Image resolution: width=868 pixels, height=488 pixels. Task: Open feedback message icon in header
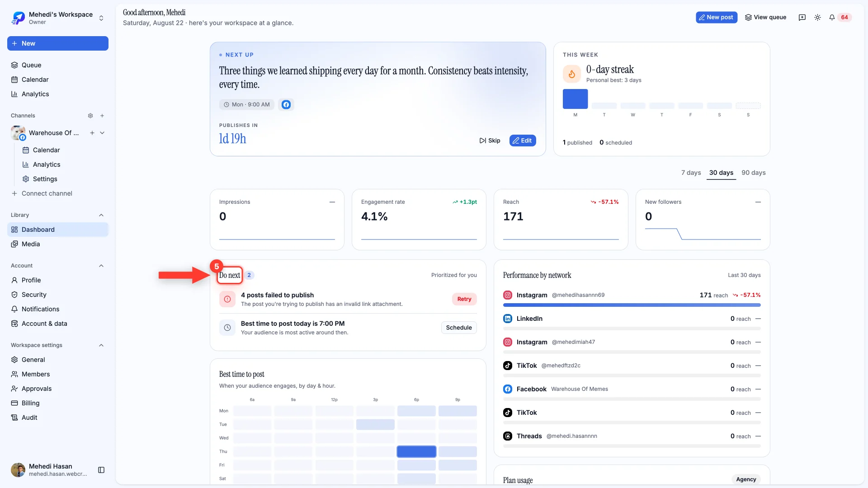(802, 17)
